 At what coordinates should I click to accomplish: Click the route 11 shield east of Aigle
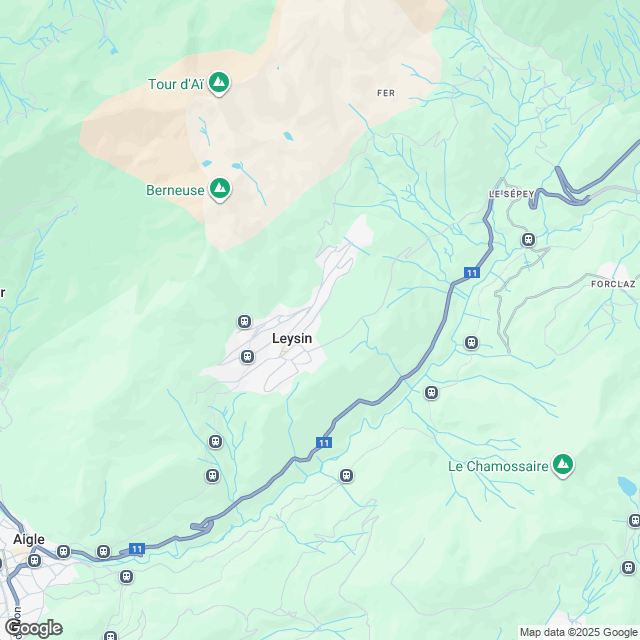(137, 549)
